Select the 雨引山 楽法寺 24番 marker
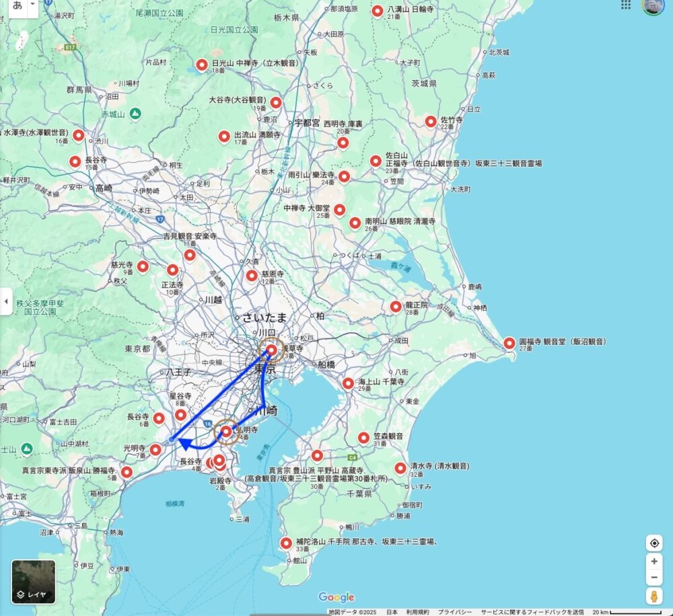The width and height of the screenshot is (673, 616). click(x=344, y=176)
